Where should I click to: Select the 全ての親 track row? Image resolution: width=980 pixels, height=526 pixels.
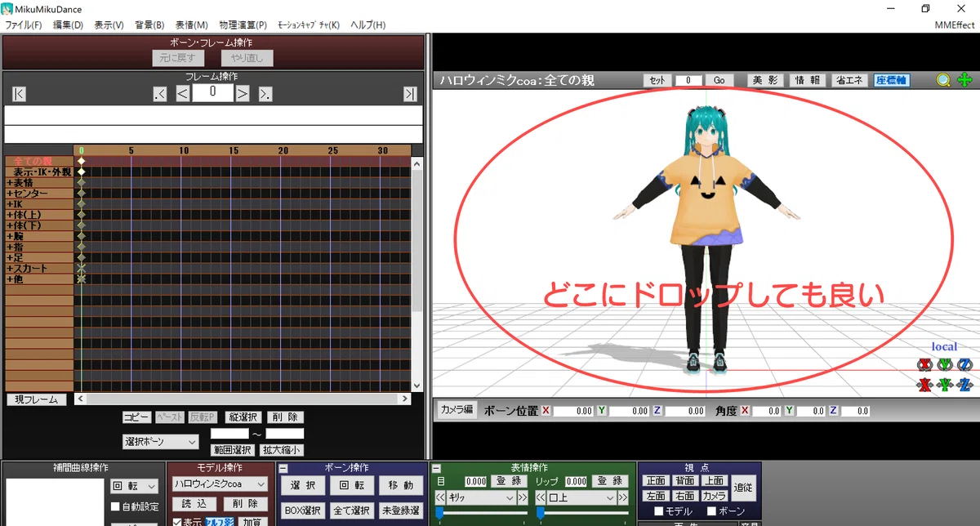click(38, 162)
